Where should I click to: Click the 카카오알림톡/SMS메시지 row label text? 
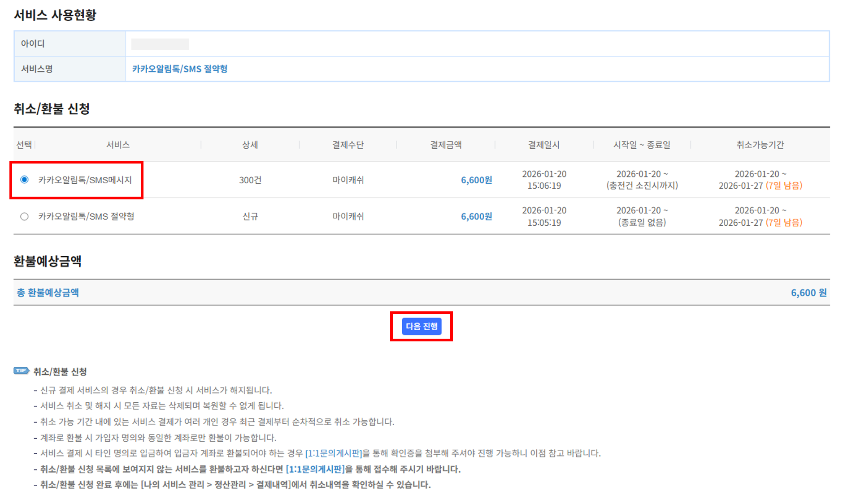[85, 180]
